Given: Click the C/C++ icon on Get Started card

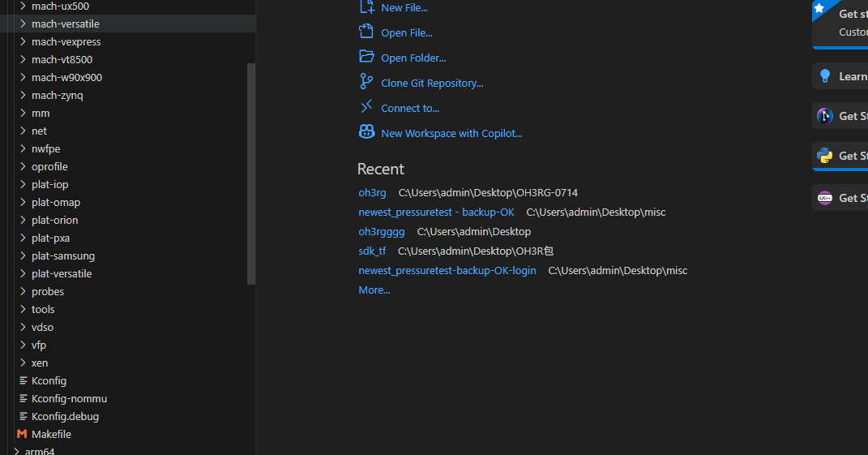Looking at the screenshot, I should pyautogui.click(x=825, y=198).
